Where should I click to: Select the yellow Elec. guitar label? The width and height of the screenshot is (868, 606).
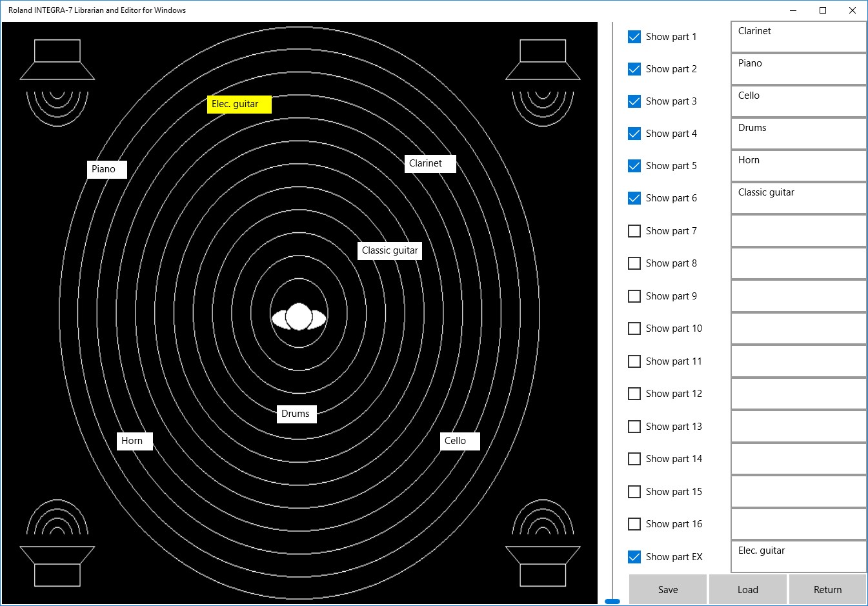coord(239,105)
